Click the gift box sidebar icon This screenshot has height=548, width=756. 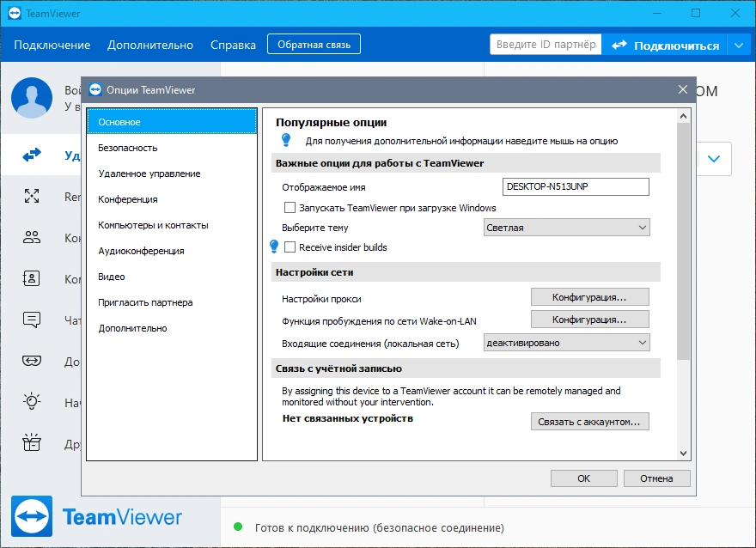(32, 442)
